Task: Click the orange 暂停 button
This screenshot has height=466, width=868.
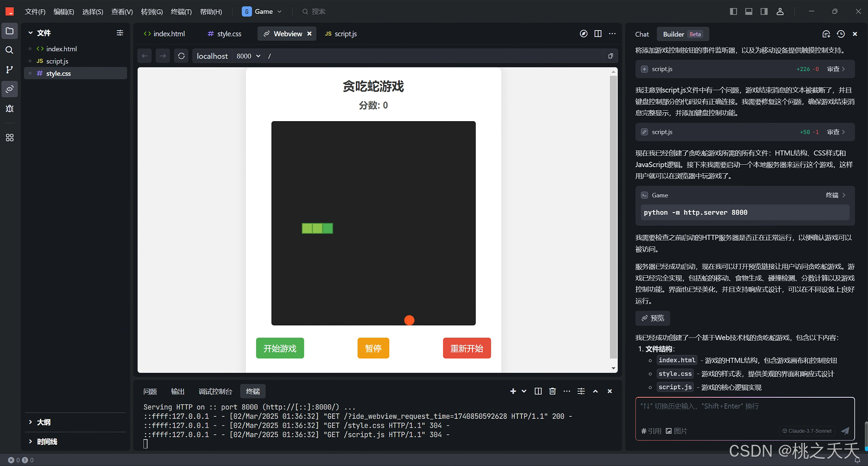Action: [373, 348]
